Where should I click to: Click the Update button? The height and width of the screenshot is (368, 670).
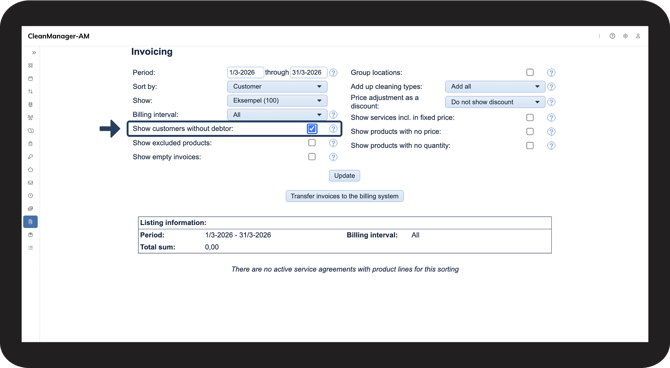point(344,176)
